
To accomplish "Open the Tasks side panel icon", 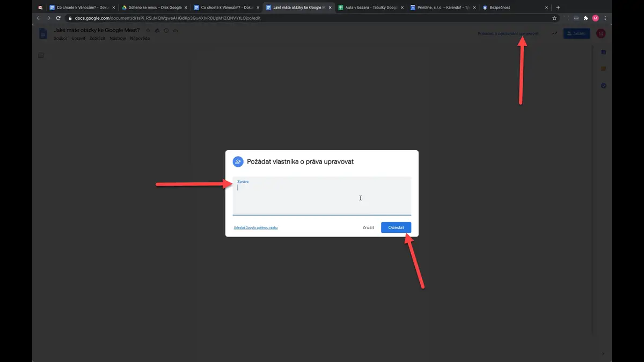I will [603, 85].
